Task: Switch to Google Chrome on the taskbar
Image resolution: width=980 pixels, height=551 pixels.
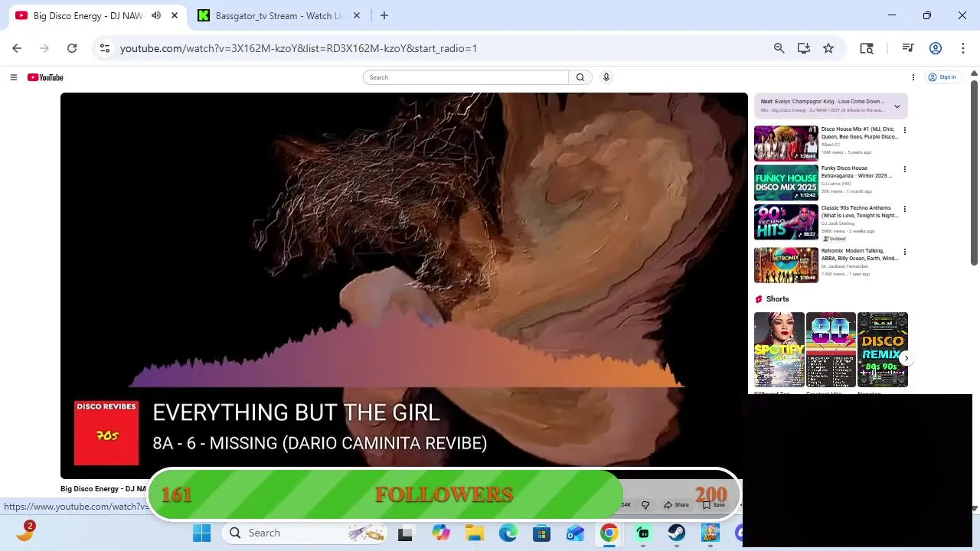Action: 609,533
